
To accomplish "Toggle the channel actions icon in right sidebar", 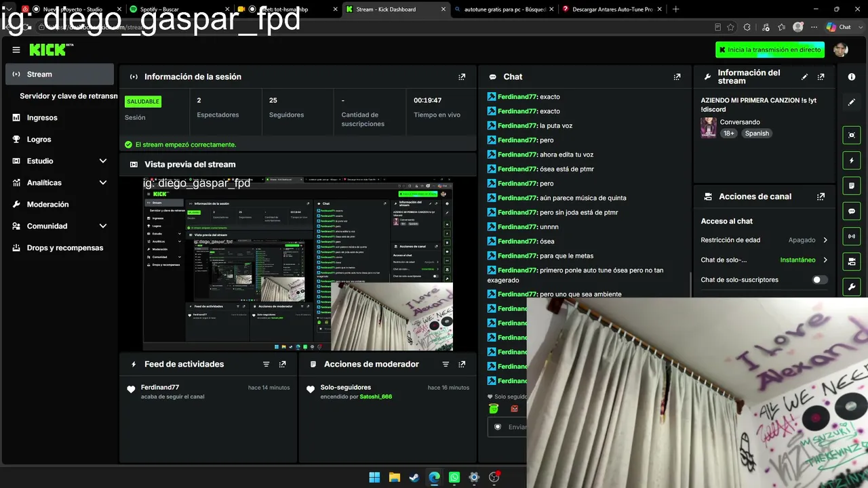I will (x=852, y=261).
